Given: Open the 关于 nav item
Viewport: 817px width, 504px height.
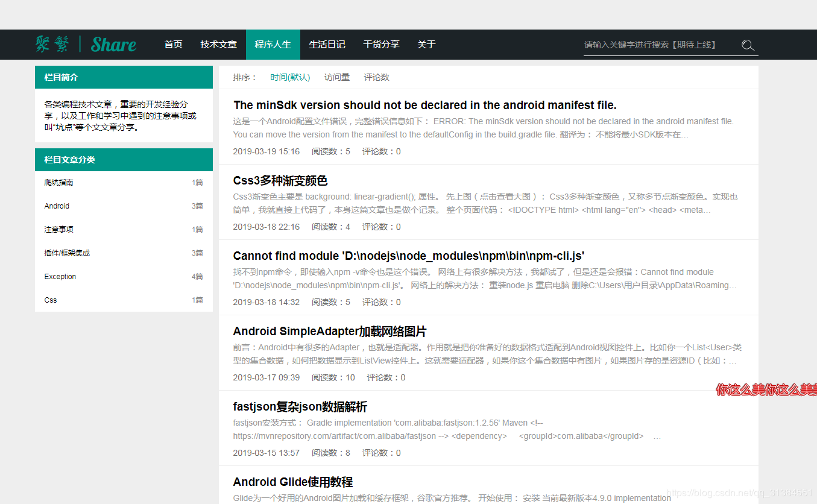Looking at the screenshot, I should [x=426, y=45].
